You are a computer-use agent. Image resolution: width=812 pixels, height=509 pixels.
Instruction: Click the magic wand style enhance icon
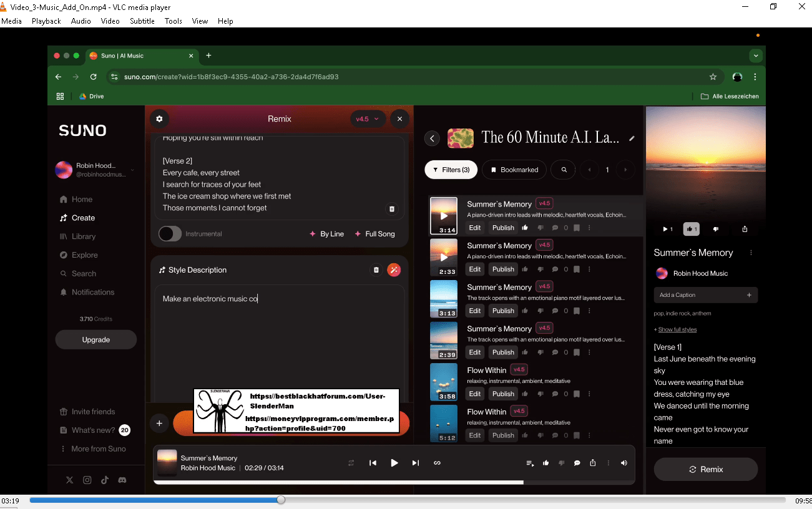394,269
